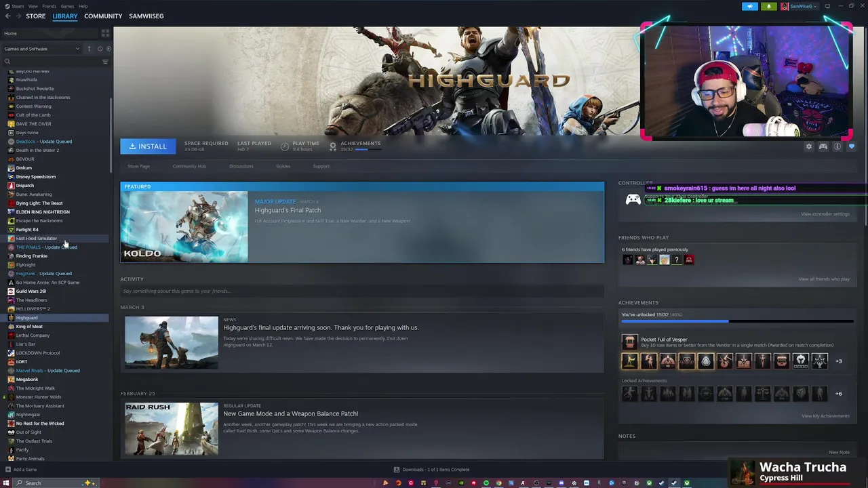The width and height of the screenshot is (868, 488).
Task: Click the Guild Wars 2 game icon
Action: click(x=11, y=291)
